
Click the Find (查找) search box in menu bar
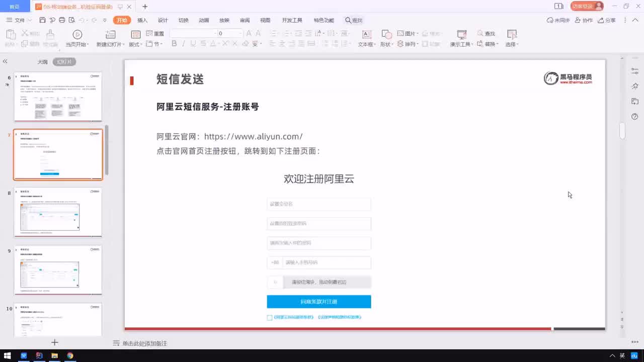pos(354,20)
